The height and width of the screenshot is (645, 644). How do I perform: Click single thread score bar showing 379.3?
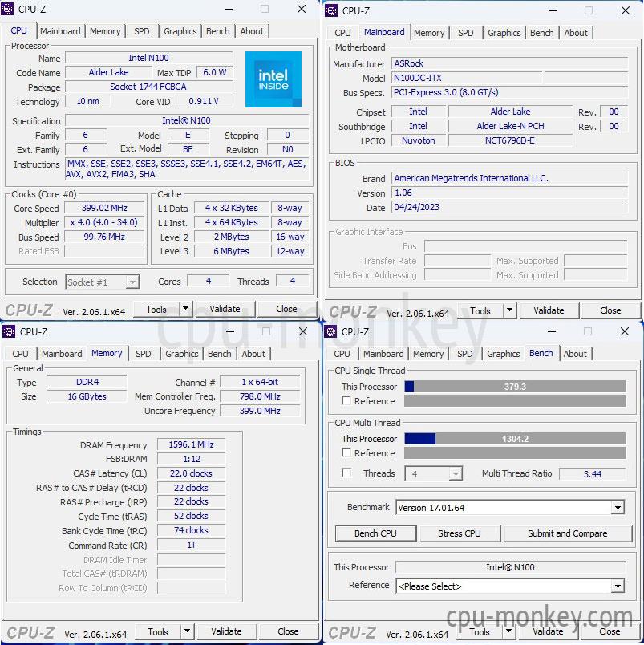[516, 387]
